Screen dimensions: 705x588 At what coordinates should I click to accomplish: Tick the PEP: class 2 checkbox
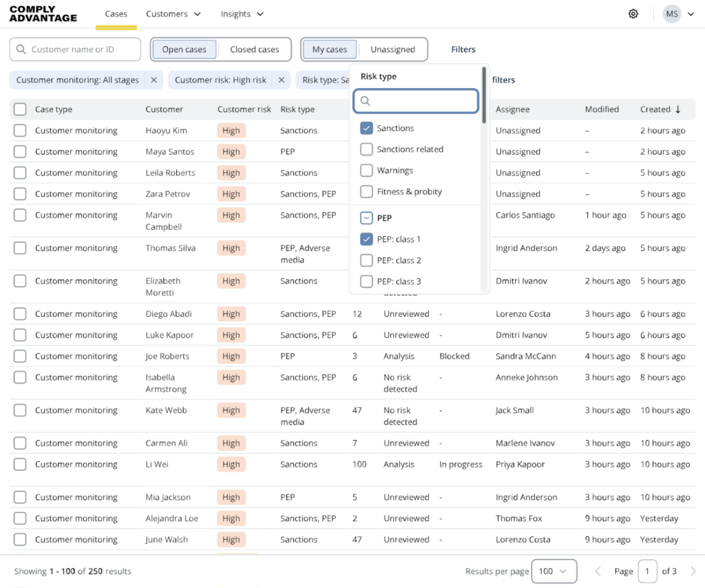coord(367,260)
